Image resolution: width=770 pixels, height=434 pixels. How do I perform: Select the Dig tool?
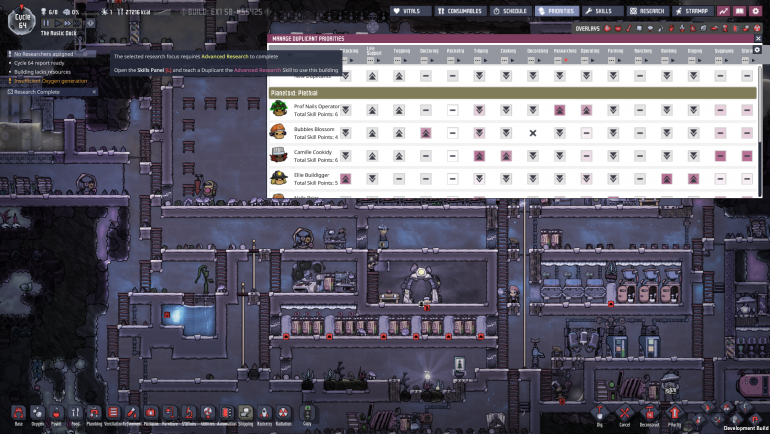click(x=600, y=413)
